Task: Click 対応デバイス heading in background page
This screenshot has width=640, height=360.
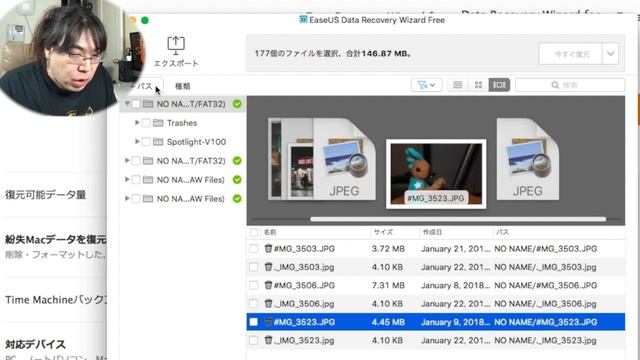Action: pyautogui.click(x=35, y=344)
